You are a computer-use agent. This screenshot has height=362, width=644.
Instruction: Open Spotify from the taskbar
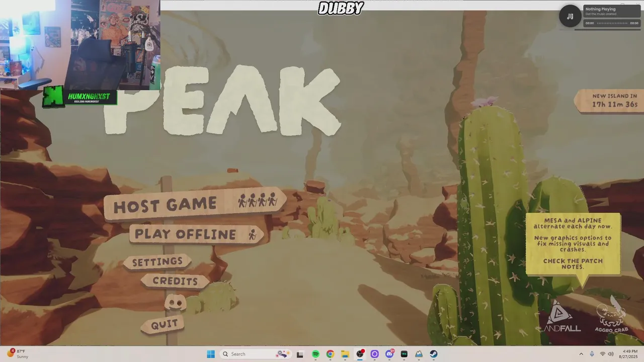coord(315,354)
